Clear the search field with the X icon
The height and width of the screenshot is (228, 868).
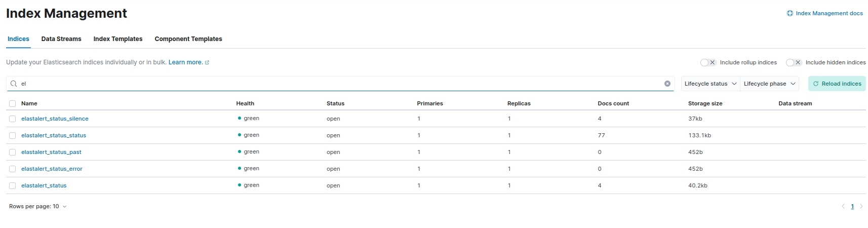click(x=667, y=84)
